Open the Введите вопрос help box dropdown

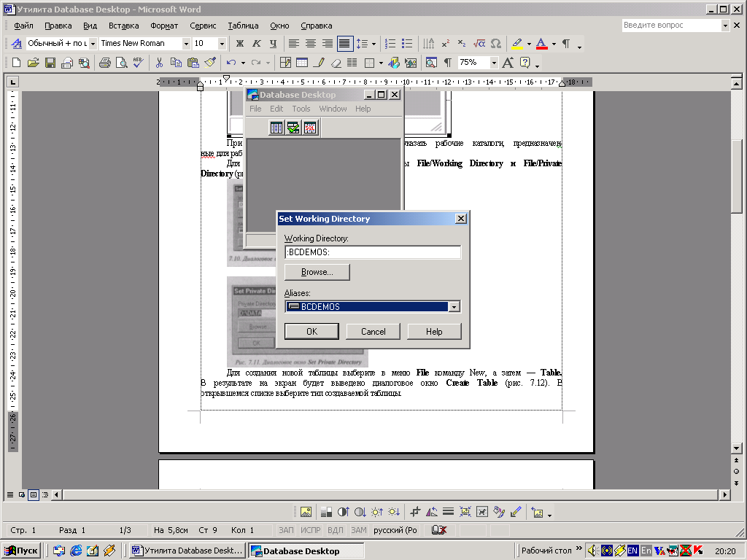click(x=725, y=26)
